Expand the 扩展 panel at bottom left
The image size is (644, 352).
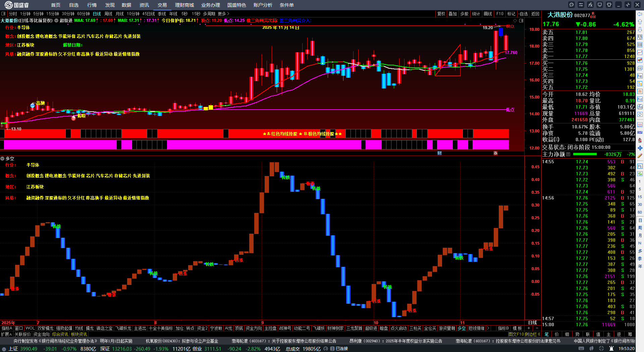(x=6, y=334)
